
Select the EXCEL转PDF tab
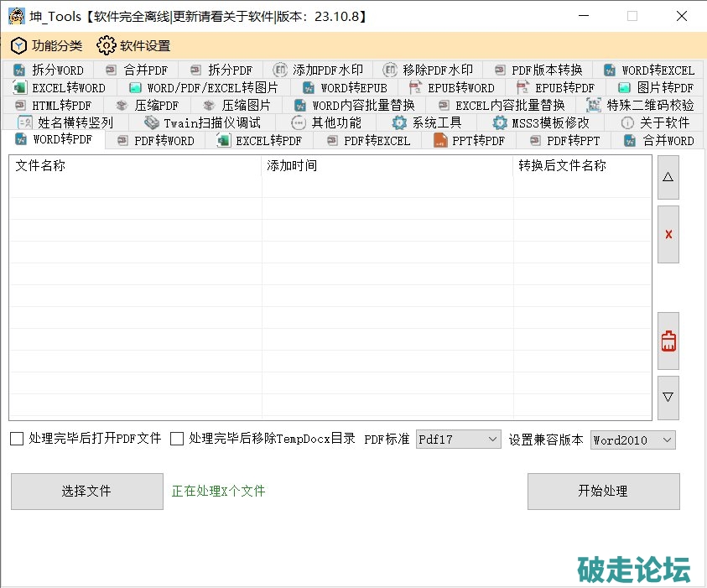[259, 141]
